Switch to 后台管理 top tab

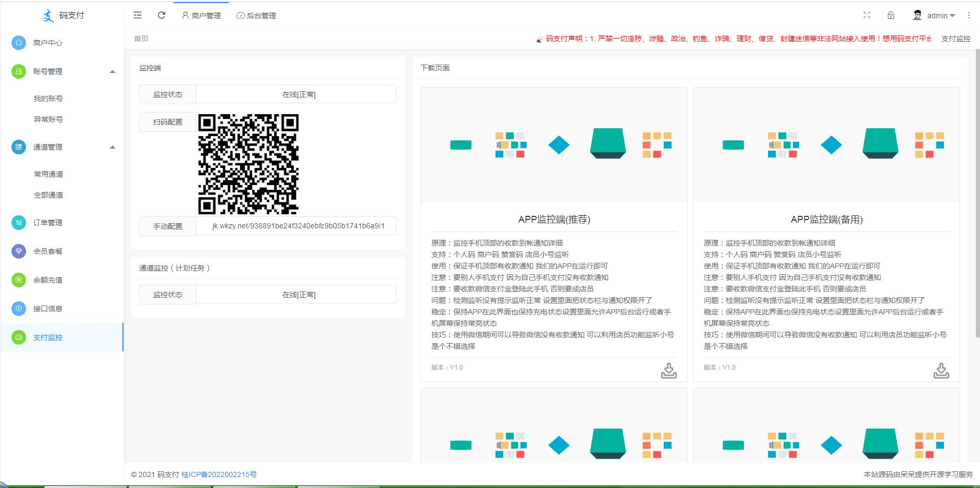(256, 16)
